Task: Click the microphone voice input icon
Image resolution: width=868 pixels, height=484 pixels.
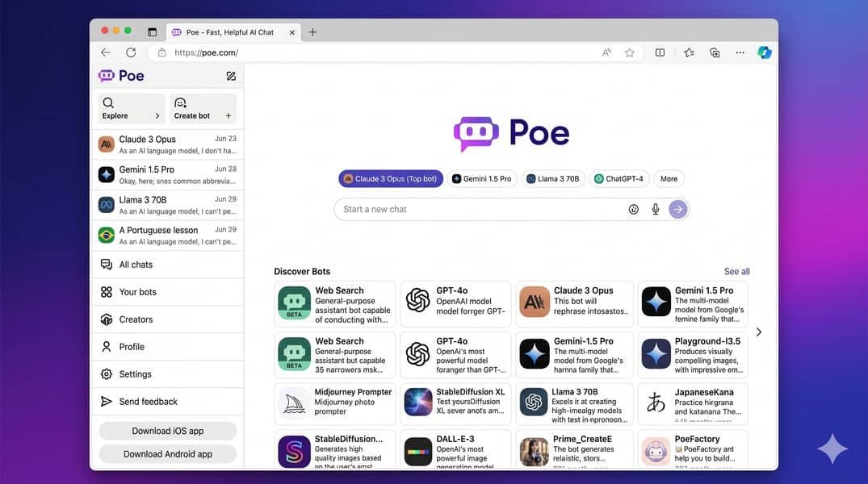Action: click(x=656, y=209)
